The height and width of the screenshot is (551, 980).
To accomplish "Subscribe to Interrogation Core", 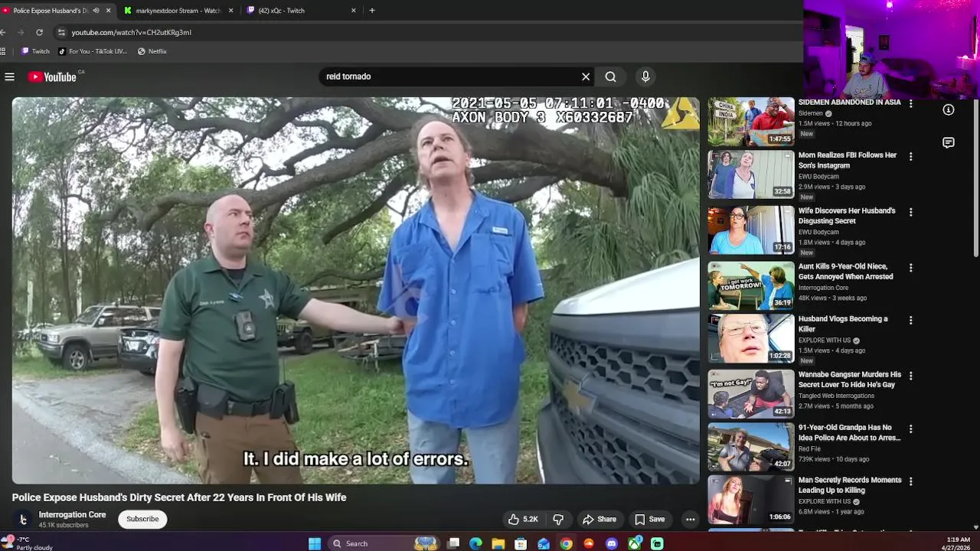I will 142,519.
